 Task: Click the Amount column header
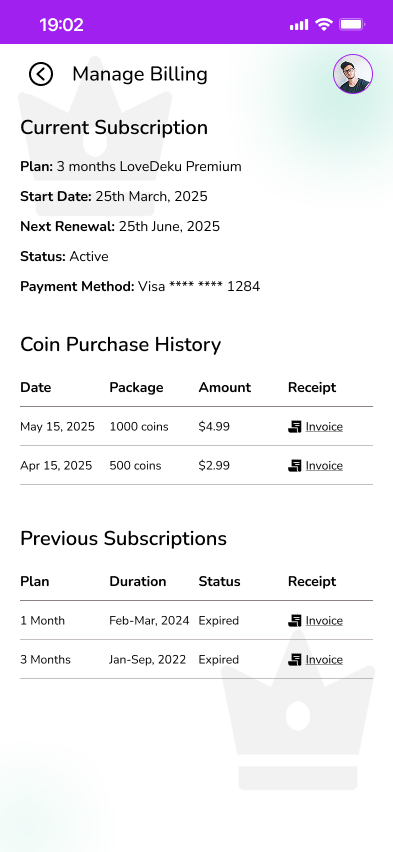coord(224,387)
